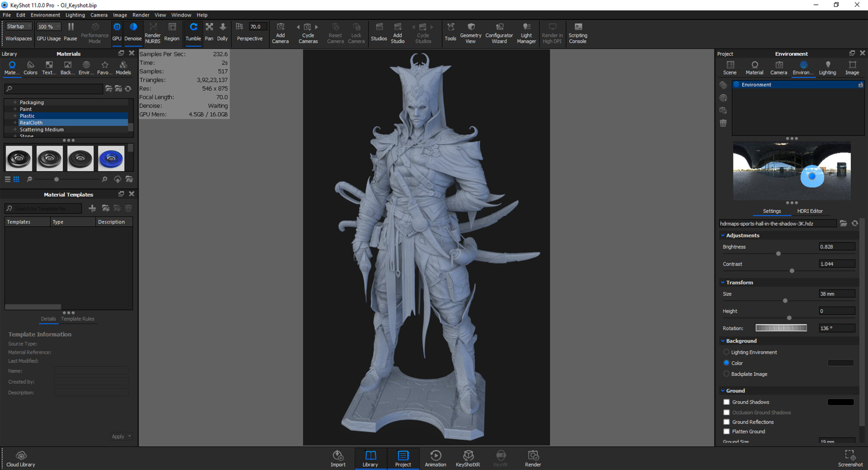Screen dimensions: 868x470
Task: Check the Flatten Ground option
Action: [727, 431]
